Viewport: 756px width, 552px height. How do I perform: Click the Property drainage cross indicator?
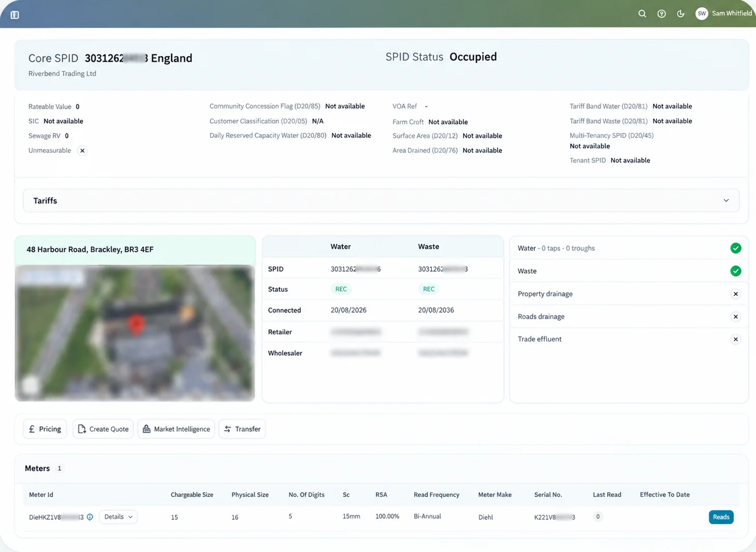point(735,294)
